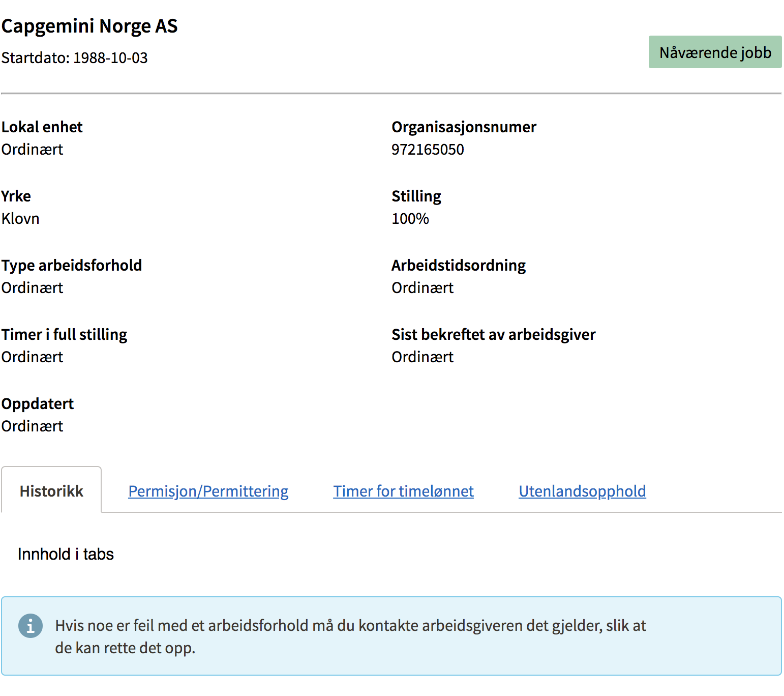Click Ordinært value under Lokal enhet

(32, 150)
